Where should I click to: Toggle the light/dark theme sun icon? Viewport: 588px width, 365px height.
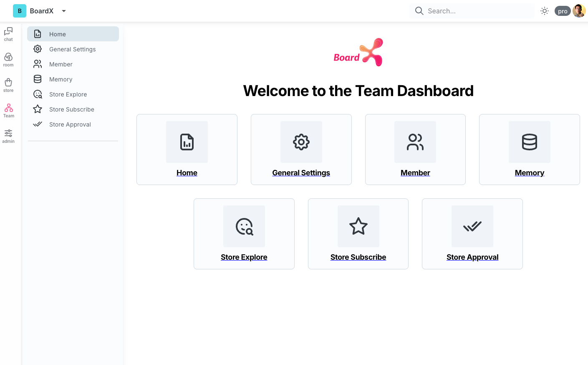544,11
